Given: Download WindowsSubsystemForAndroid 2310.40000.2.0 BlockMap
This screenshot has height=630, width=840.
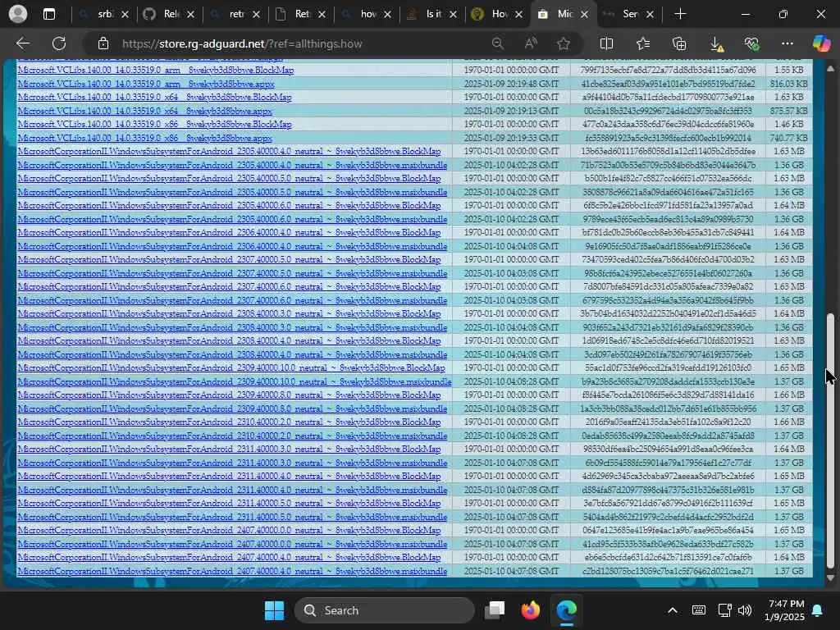Looking at the screenshot, I should [x=229, y=422].
